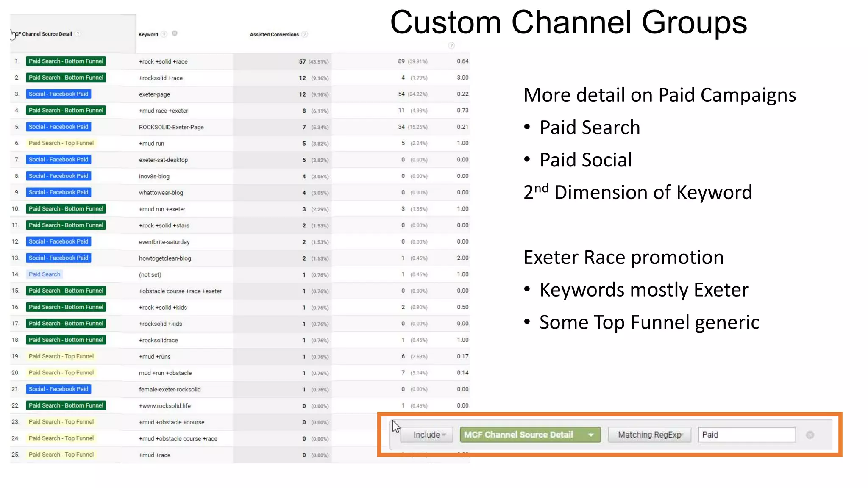Select keyword 'exeter-page'
Screen dimensions: 868x488
coord(154,94)
